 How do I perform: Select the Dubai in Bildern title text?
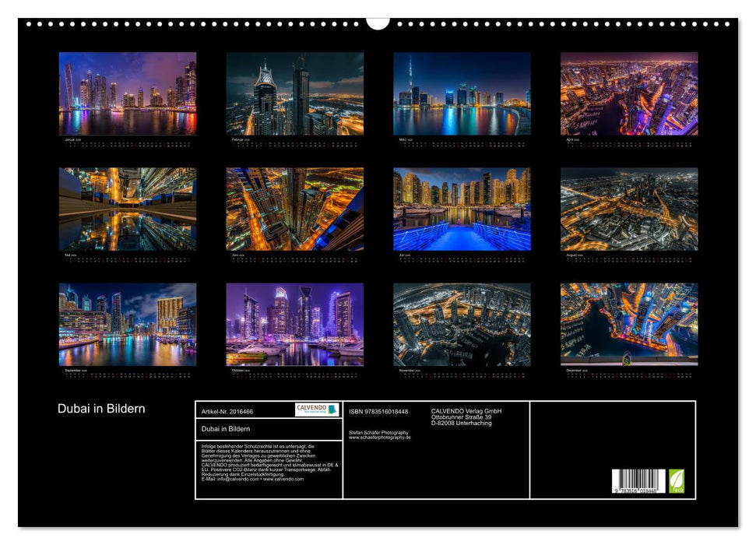[x=101, y=406]
